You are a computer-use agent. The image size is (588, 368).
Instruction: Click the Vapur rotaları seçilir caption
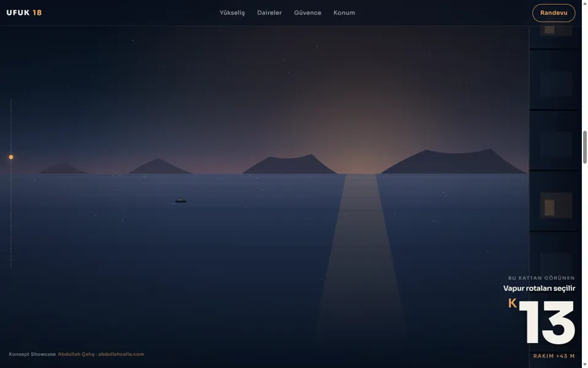pyautogui.click(x=539, y=288)
